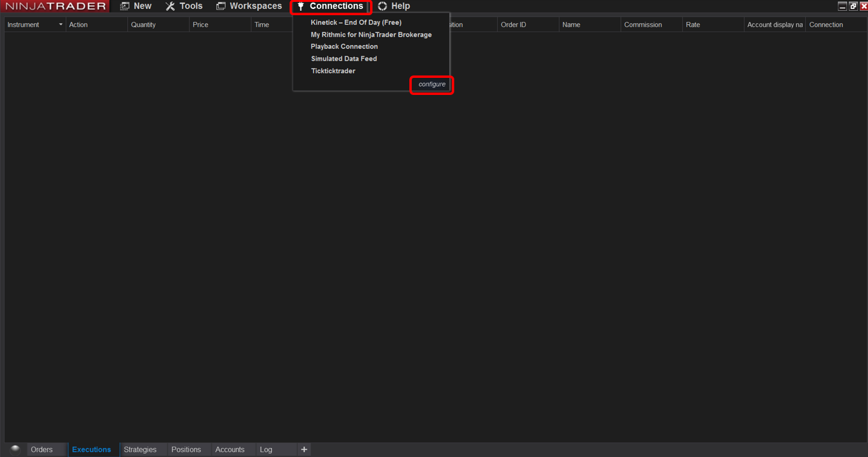Open the Instrument column filter dropdown arrow
This screenshot has width=868, height=457.
click(61, 25)
